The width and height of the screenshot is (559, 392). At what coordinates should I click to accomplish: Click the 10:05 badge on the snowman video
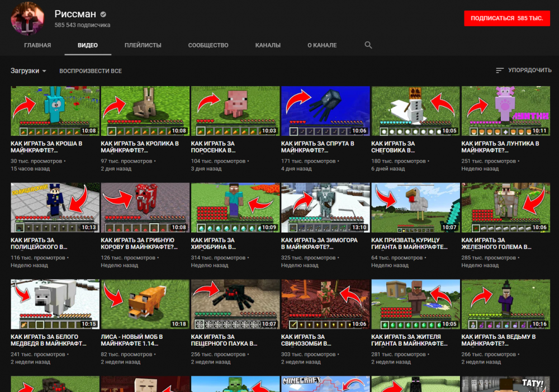(x=449, y=130)
